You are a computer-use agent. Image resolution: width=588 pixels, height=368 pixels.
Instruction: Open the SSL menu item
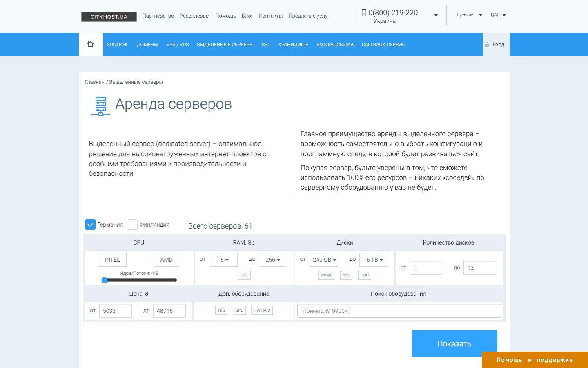click(266, 45)
